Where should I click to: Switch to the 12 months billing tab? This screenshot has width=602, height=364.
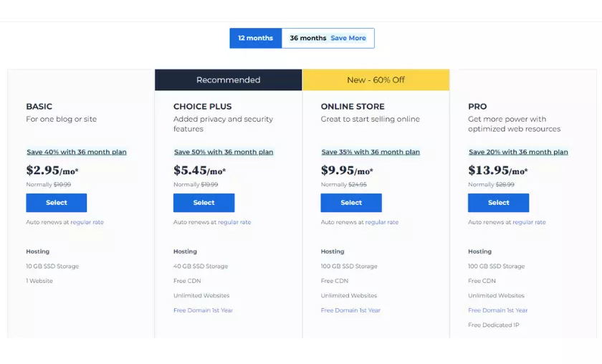(256, 38)
